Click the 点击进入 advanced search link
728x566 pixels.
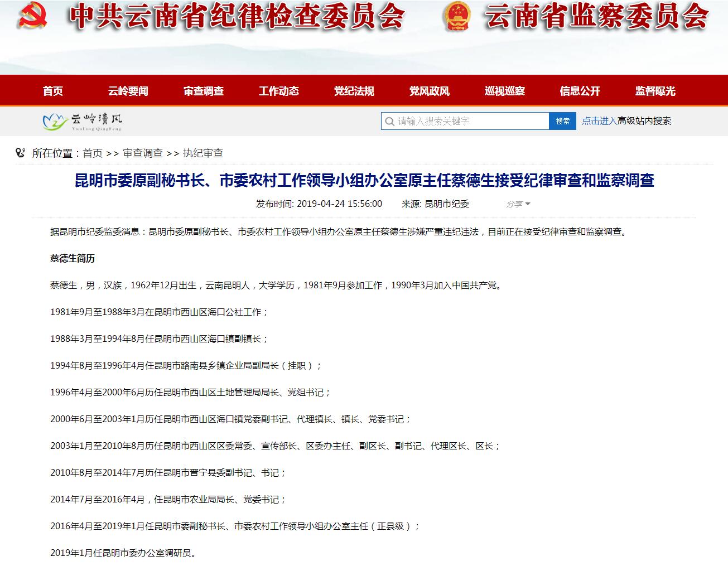pos(599,121)
